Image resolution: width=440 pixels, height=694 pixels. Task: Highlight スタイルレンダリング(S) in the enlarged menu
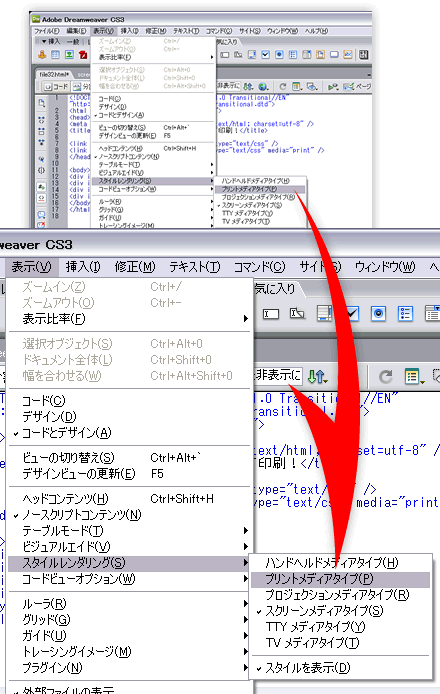tap(130, 563)
